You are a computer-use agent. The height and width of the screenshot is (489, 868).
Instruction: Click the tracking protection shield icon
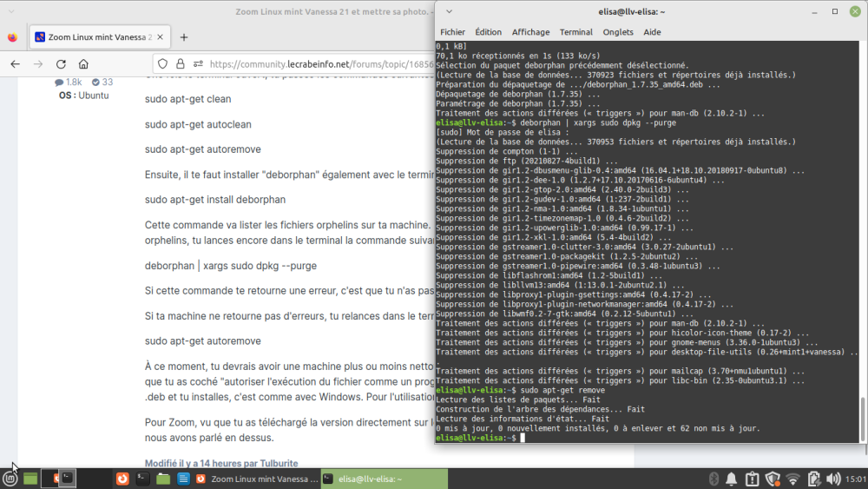[x=161, y=64]
